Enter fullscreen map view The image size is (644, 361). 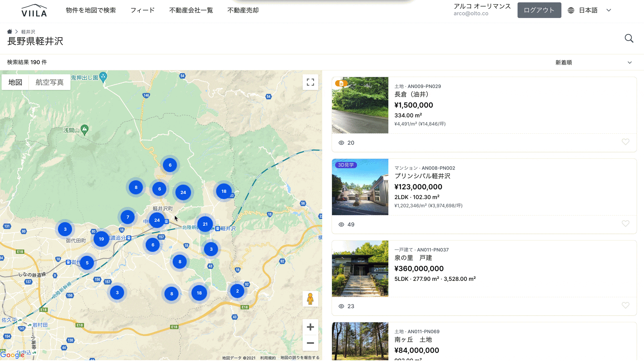(310, 82)
